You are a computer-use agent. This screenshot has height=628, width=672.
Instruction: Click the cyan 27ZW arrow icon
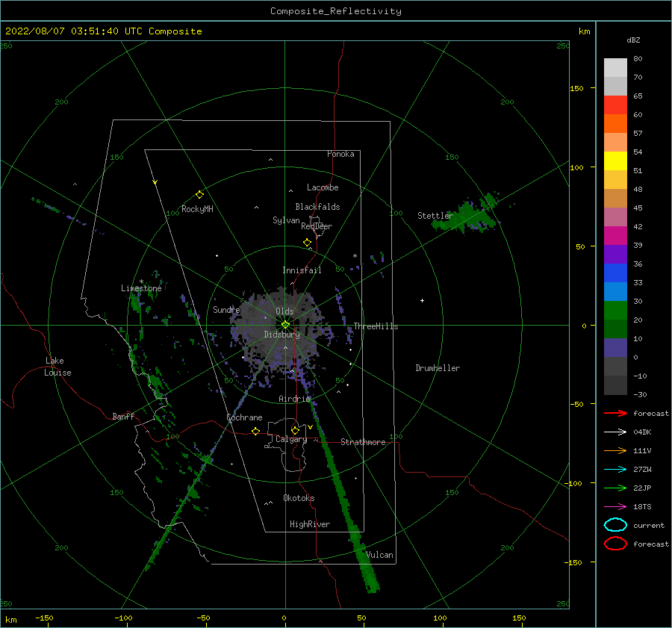click(x=615, y=470)
